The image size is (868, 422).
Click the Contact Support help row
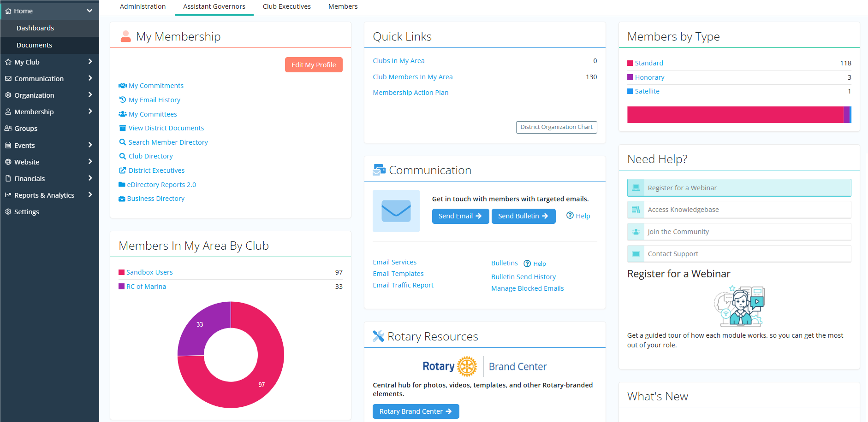click(x=739, y=254)
